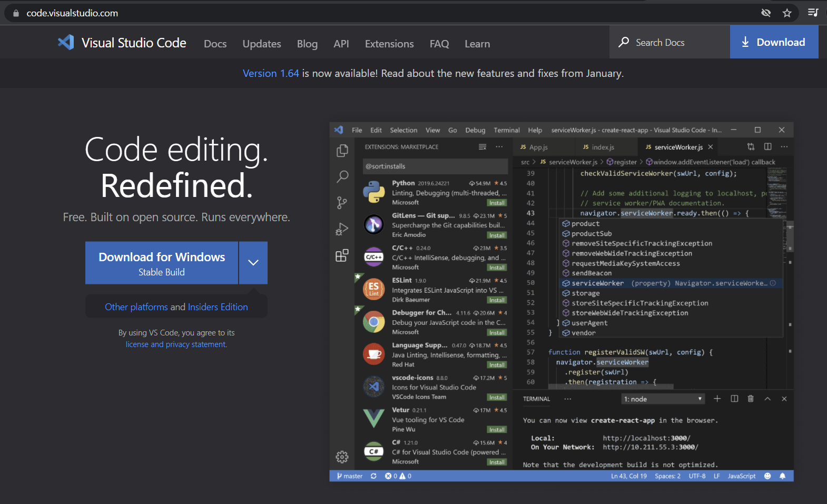
Task: Click the master branch in status bar
Action: [350, 476]
